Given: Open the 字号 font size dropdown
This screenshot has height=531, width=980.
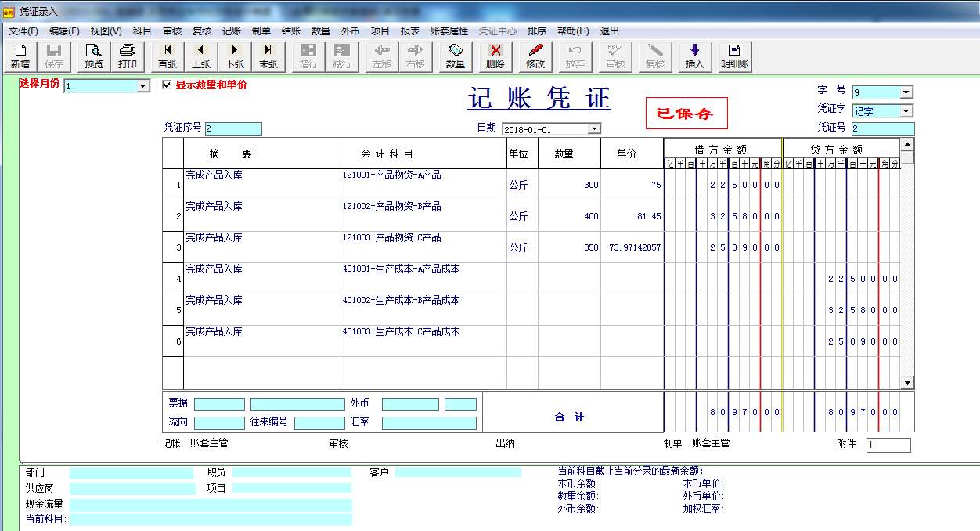Looking at the screenshot, I should 906,92.
